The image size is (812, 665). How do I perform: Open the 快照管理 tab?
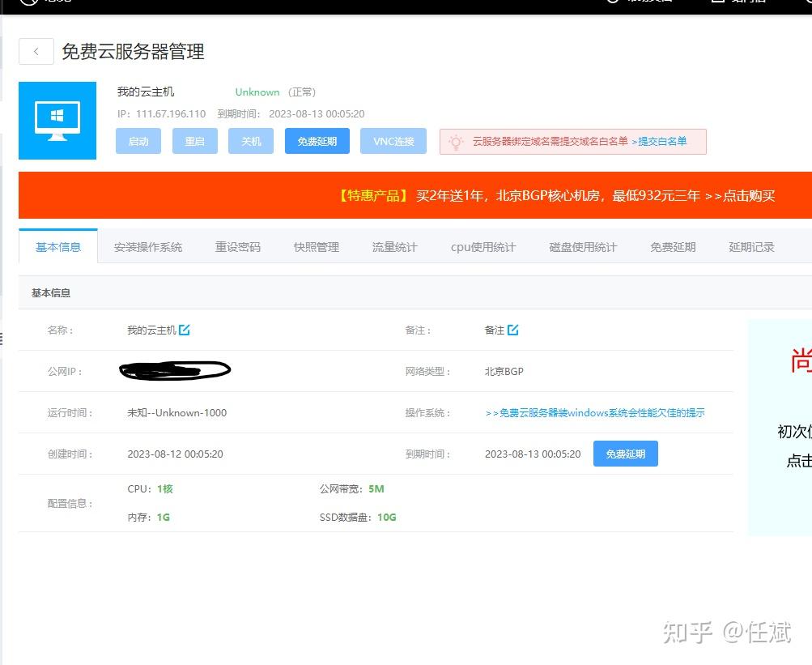317,247
